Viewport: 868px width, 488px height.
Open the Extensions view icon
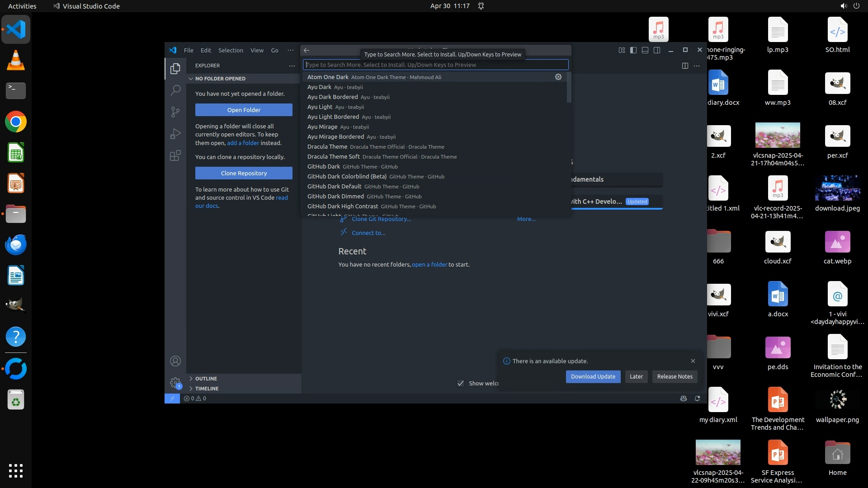pyautogui.click(x=175, y=156)
